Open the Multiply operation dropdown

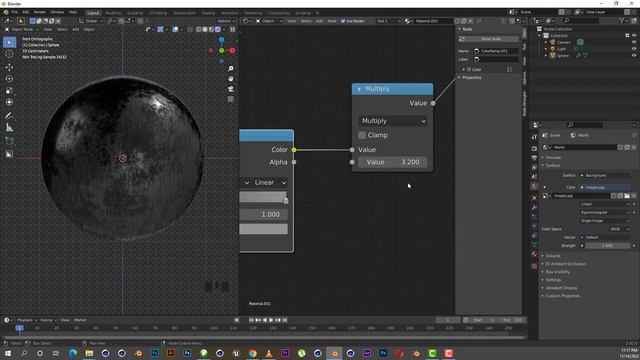point(393,121)
